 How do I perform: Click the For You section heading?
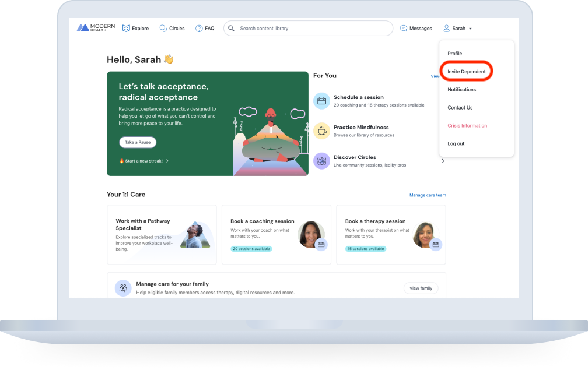(325, 76)
